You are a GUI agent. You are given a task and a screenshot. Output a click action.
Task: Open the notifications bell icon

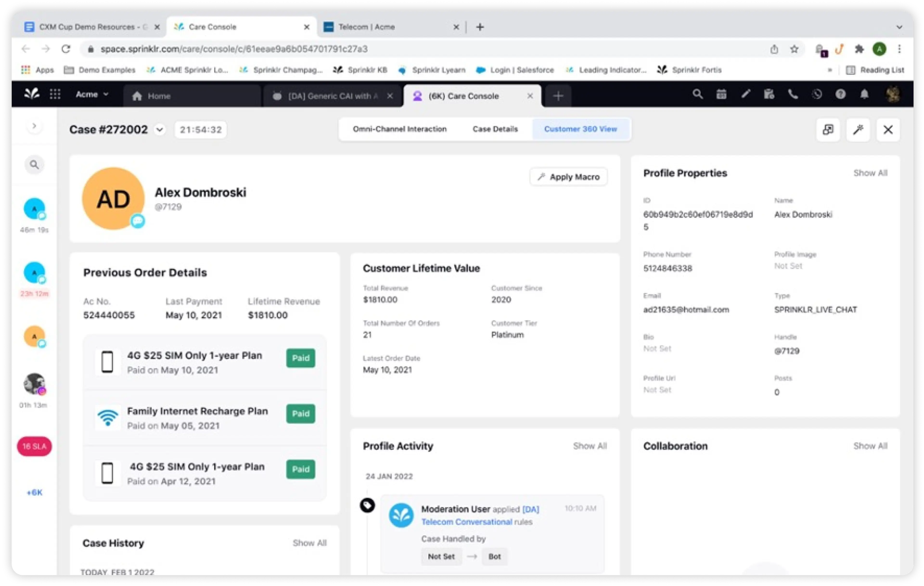pyautogui.click(x=864, y=94)
